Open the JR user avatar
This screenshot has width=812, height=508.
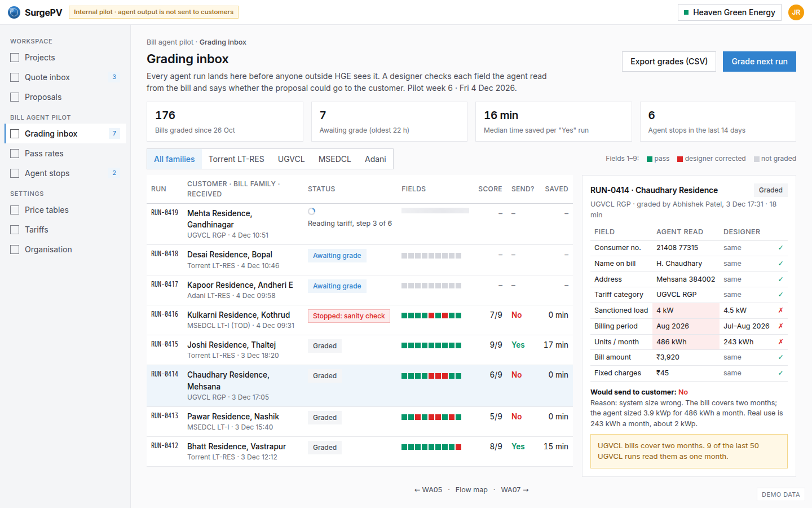(796, 12)
